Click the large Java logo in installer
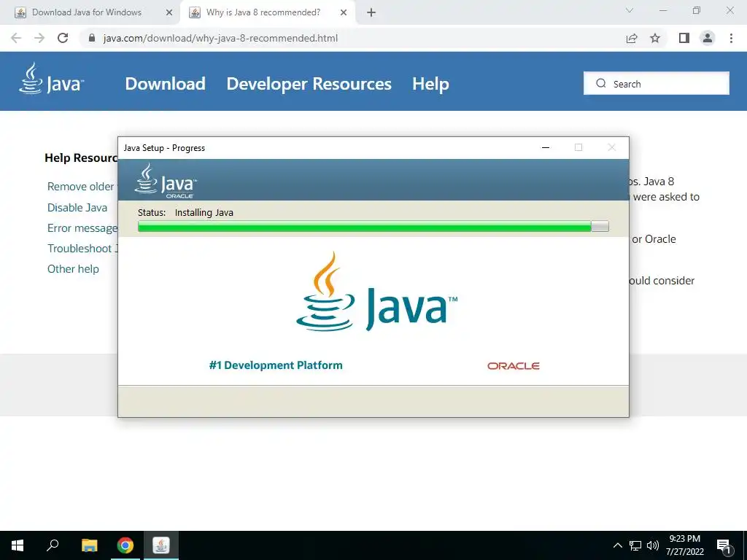This screenshot has height=560, width=747. [x=376, y=292]
